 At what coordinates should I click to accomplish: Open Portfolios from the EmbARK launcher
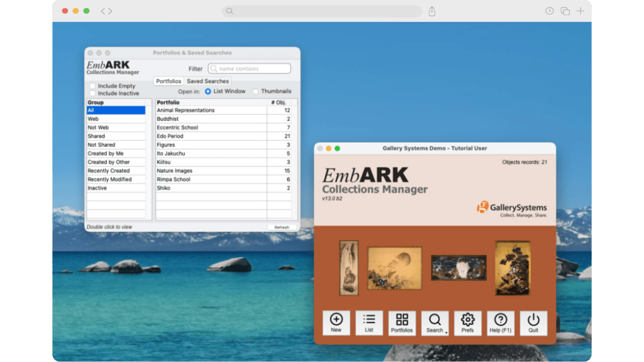402,323
